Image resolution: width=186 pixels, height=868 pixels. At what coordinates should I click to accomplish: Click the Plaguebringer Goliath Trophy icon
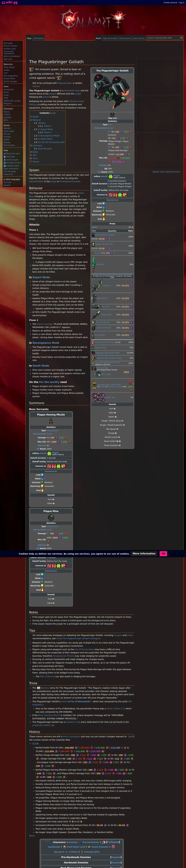click(94, 358)
